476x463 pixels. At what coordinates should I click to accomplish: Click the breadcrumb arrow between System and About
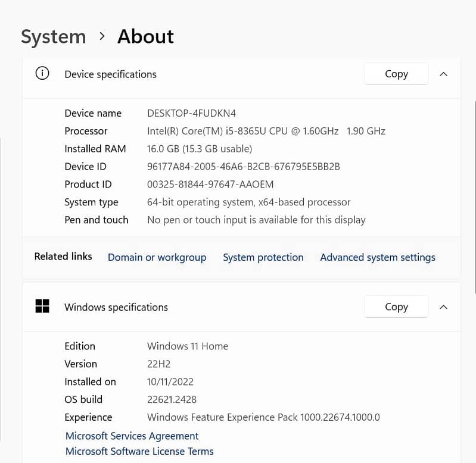[x=102, y=36]
